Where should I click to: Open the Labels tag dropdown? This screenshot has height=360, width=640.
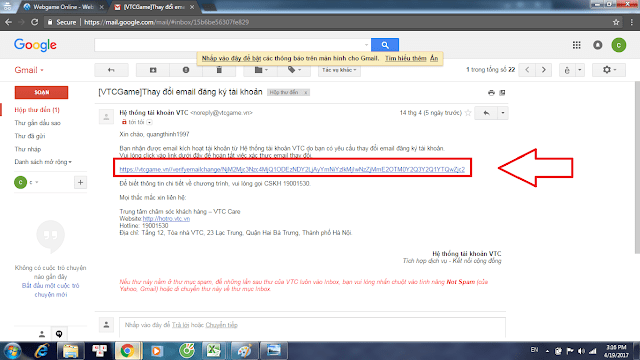pos(294,70)
